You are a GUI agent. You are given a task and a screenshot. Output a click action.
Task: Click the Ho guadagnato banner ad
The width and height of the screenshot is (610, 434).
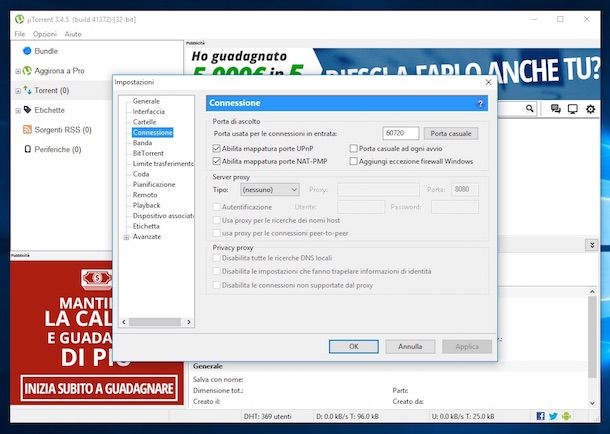(392, 62)
